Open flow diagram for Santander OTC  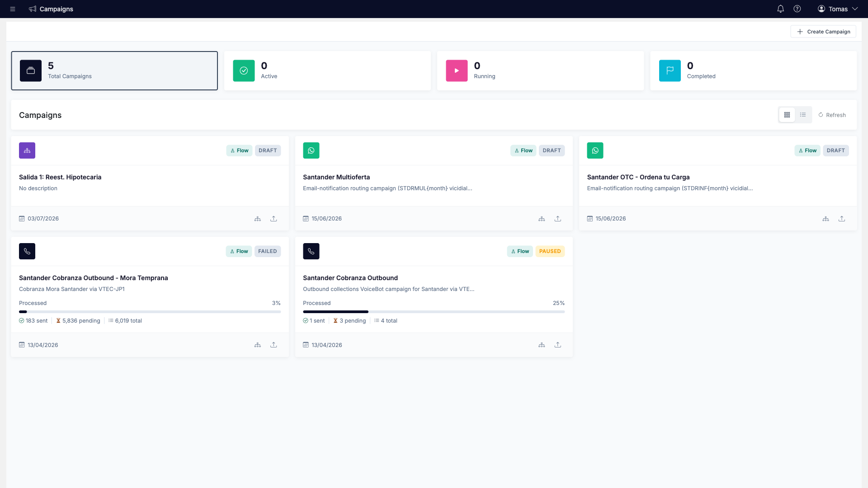826,219
